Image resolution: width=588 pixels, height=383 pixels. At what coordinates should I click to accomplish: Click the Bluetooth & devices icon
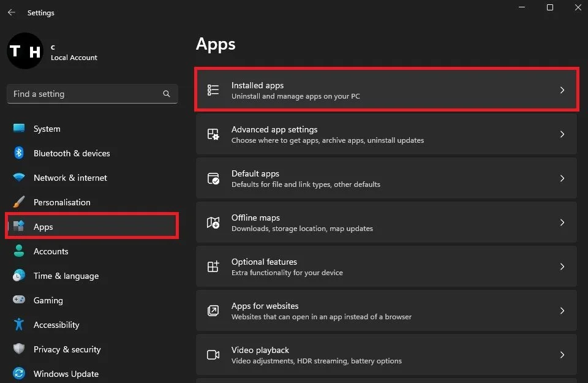(x=19, y=153)
